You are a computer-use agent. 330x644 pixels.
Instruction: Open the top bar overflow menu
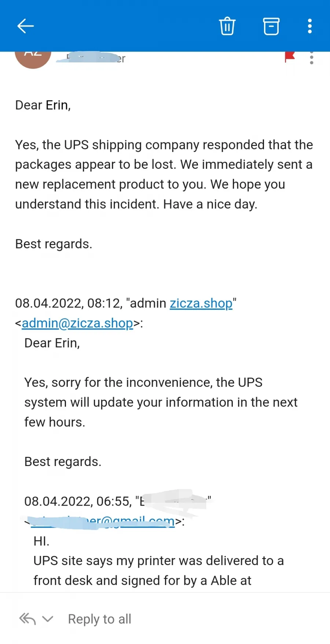click(x=310, y=26)
